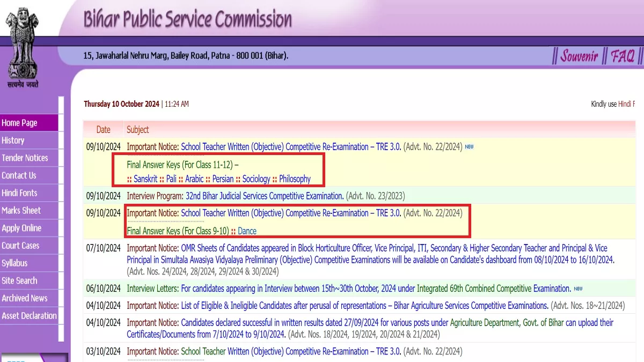Click the Thursday 10 October 2024 date text
Image resolution: width=644 pixels, height=362 pixels.
coord(121,104)
